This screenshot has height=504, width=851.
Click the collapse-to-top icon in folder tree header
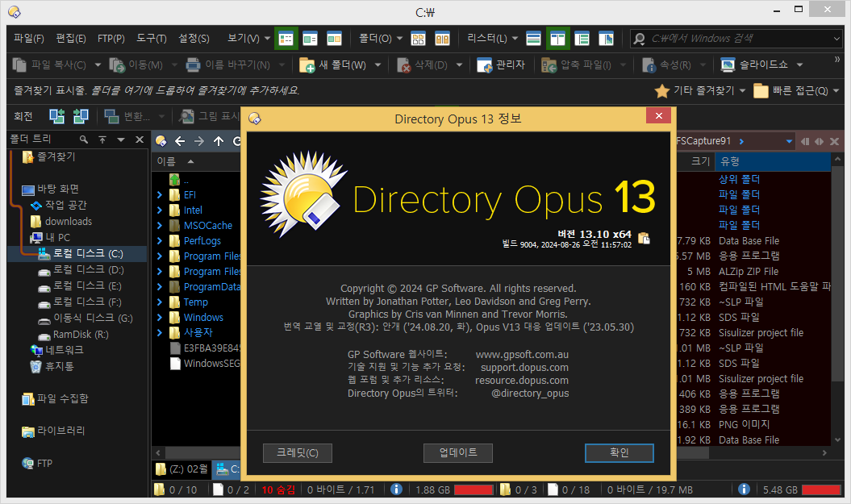tap(102, 140)
